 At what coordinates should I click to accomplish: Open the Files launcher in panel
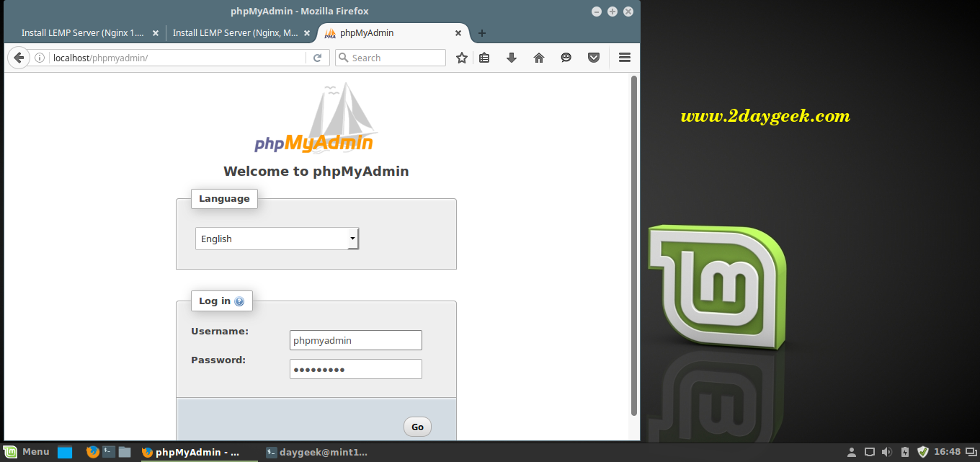[x=125, y=452]
